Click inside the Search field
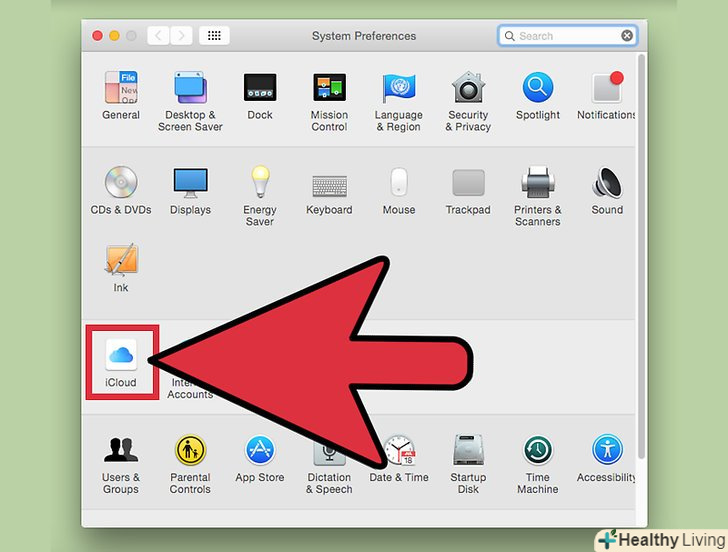Image resolution: width=728 pixels, height=552 pixels. [567, 36]
